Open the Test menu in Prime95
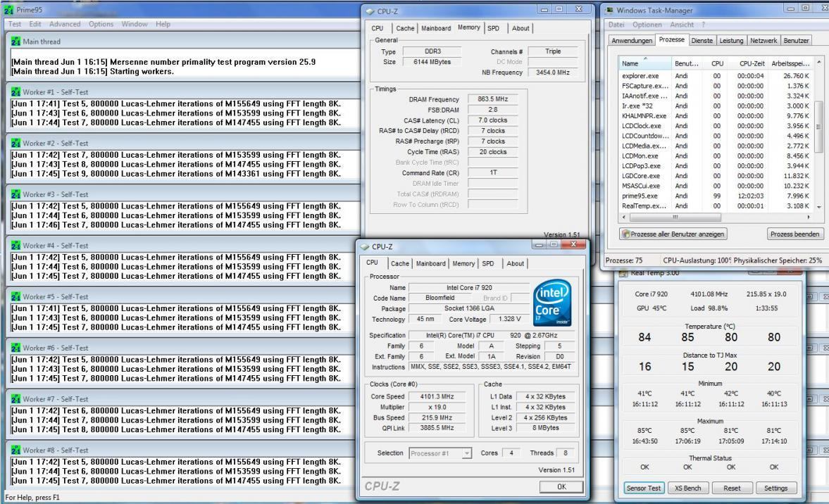Viewport: 829px width, 504px height. [15, 25]
